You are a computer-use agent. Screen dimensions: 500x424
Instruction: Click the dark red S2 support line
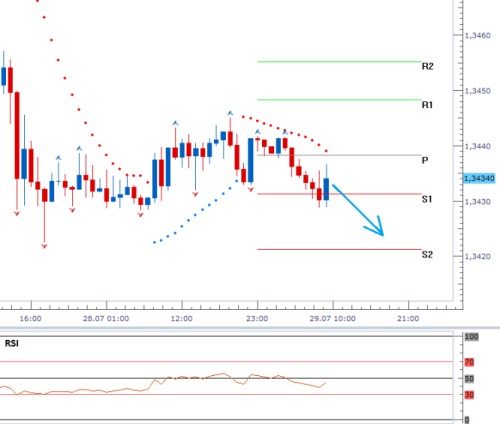point(339,249)
